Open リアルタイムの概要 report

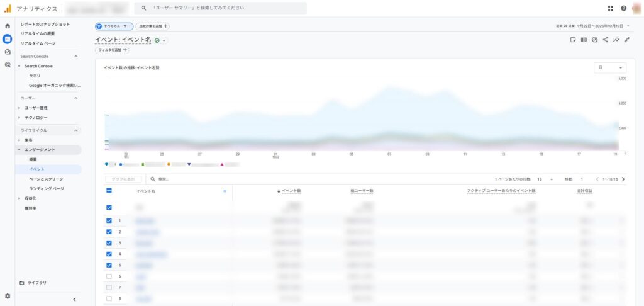coord(42,33)
